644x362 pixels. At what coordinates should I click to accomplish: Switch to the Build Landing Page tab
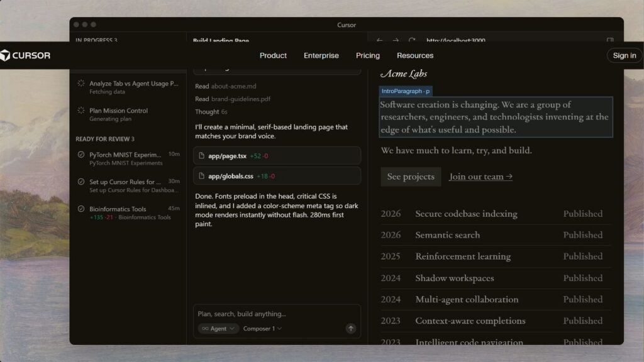coord(221,40)
